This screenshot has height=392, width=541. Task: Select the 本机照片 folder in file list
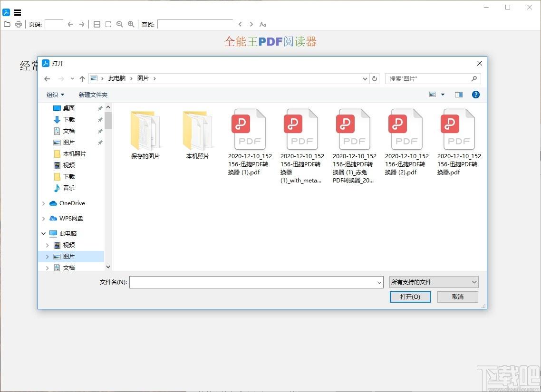(x=198, y=134)
